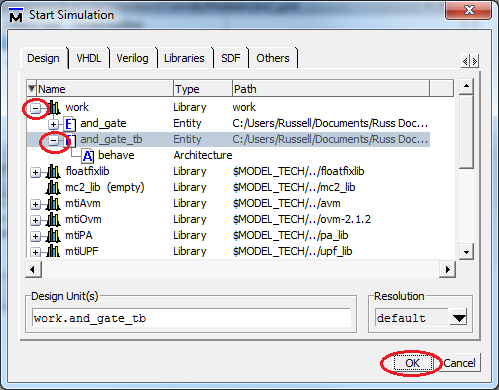The width and height of the screenshot is (499, 390).
Task: Open the Resolution dropdown
Action: pos(459,318)
